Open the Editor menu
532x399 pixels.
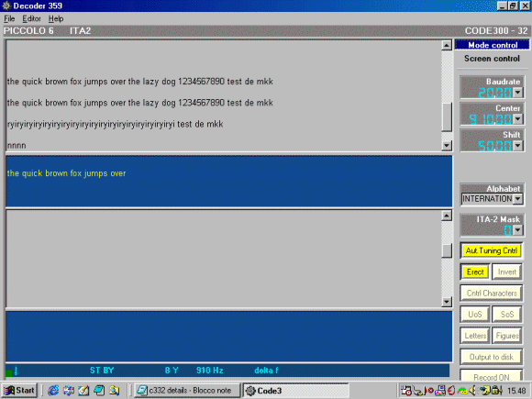(x=31, y=18)
